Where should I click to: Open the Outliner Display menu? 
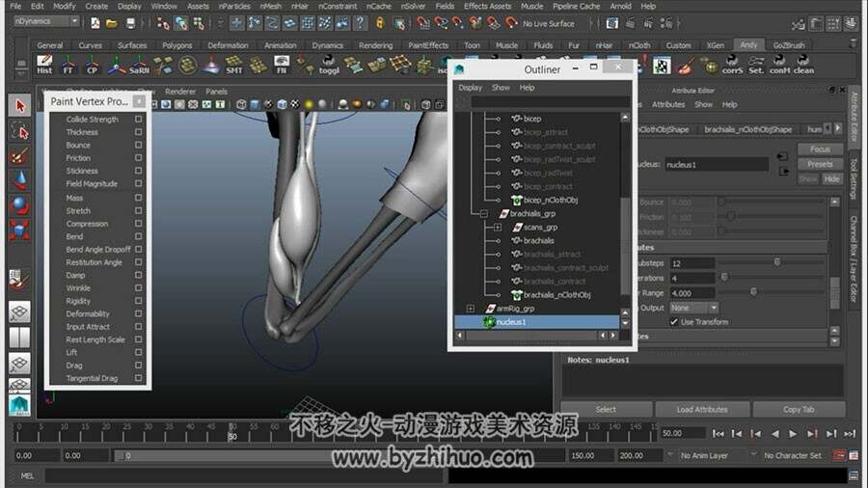470,88
